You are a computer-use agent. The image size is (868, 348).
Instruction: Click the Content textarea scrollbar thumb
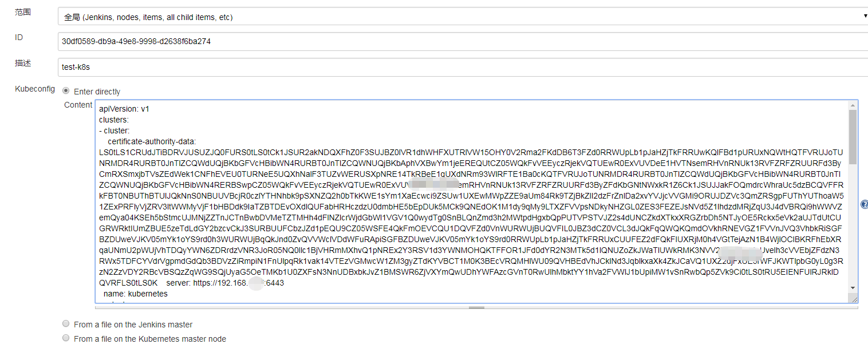pos(853,137)
